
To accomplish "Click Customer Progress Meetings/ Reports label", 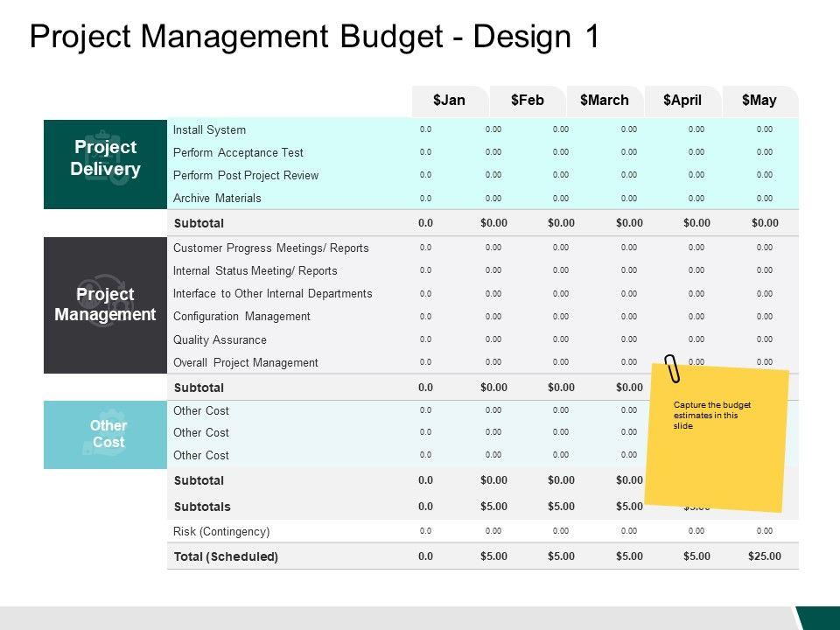I will [271, 248].
